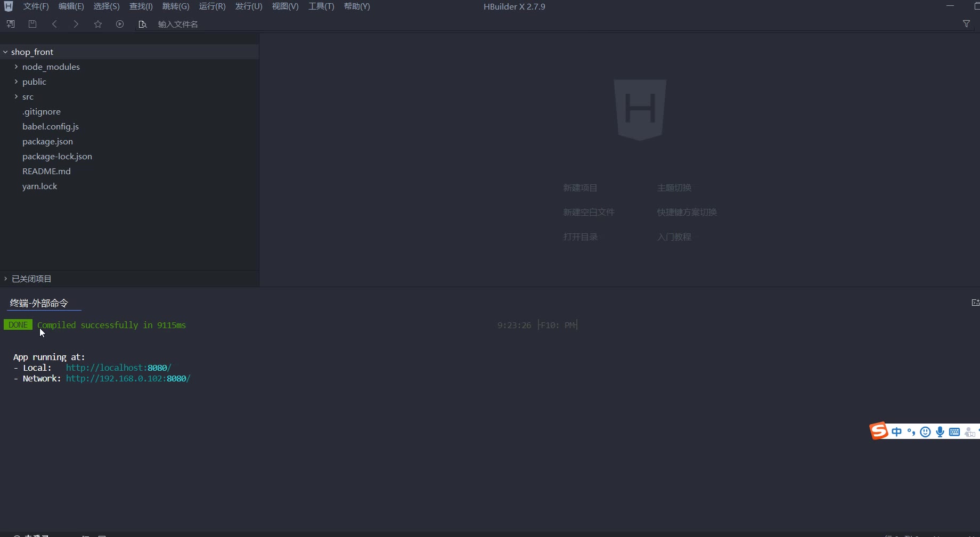Click the 'Compiled successfully in 9115ms' text
The height and width of the screenshot is (537, 980).
coord(112,325)
